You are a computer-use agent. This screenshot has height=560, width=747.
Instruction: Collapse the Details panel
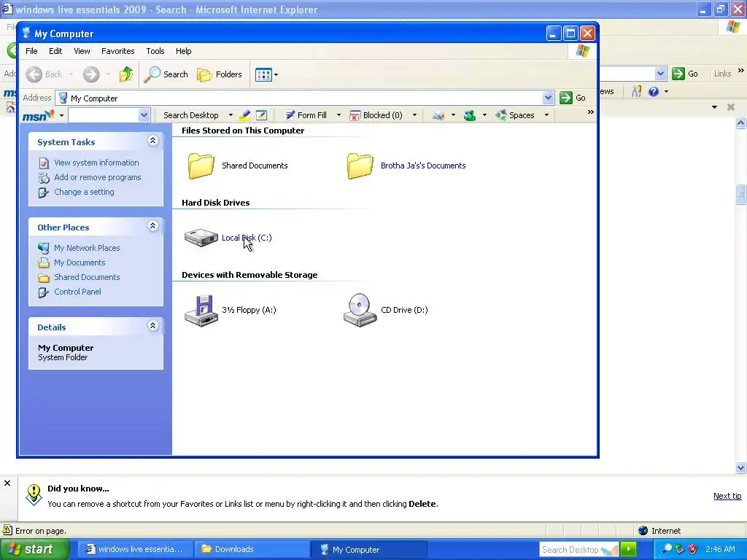coord(153,326)
